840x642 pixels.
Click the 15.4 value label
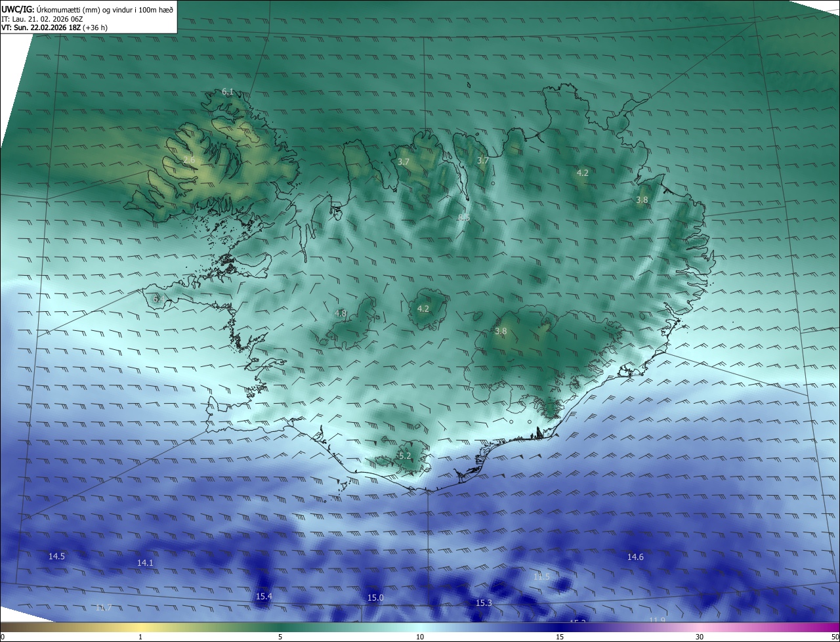pos(264,597)
